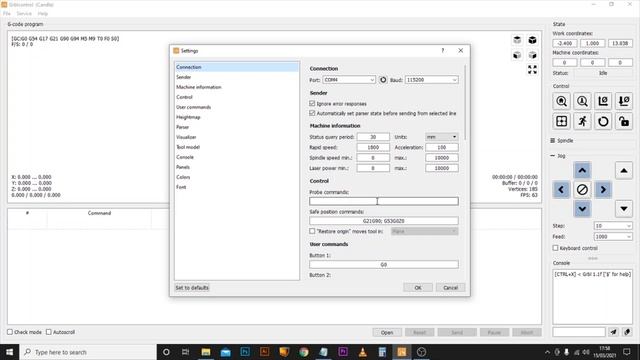Viewport: 640px width, 360px height.
Task: Open the Help menu
Action: pos(42,13)
